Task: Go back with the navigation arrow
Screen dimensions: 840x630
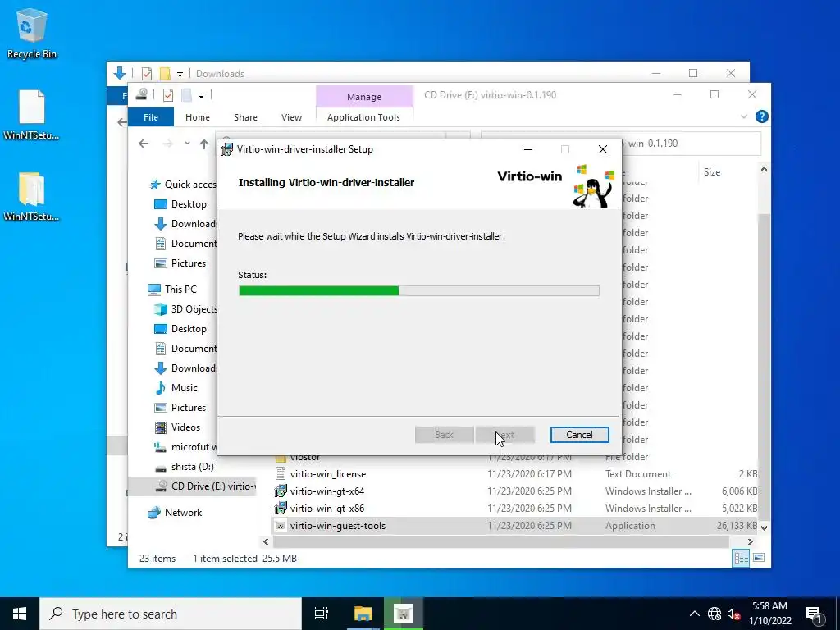Action: [x=143, y=144]
